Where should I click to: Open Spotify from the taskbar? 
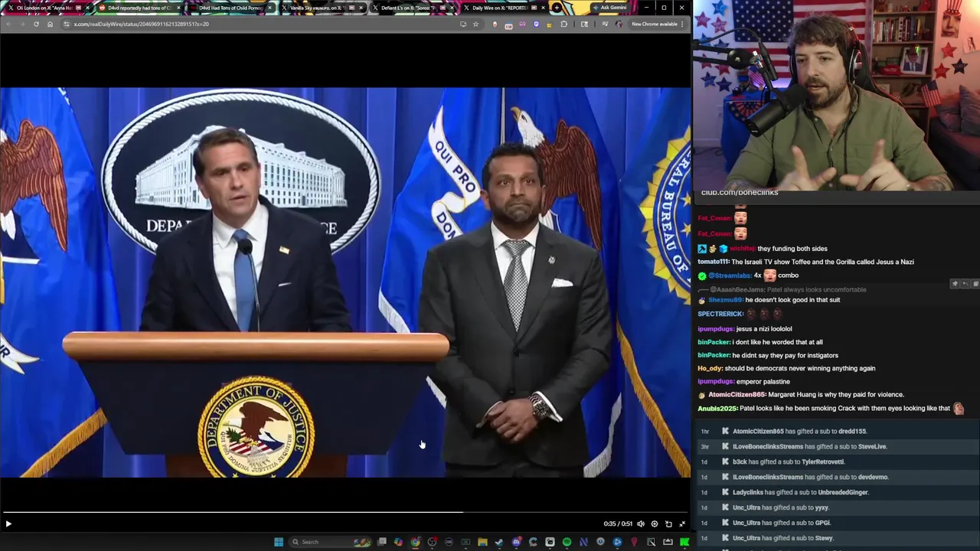tap(567, 542)
